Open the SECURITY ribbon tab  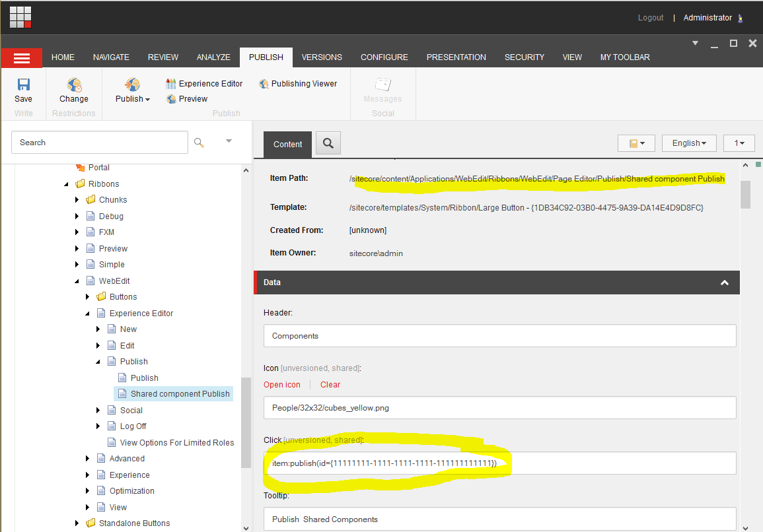click(524, 57)
